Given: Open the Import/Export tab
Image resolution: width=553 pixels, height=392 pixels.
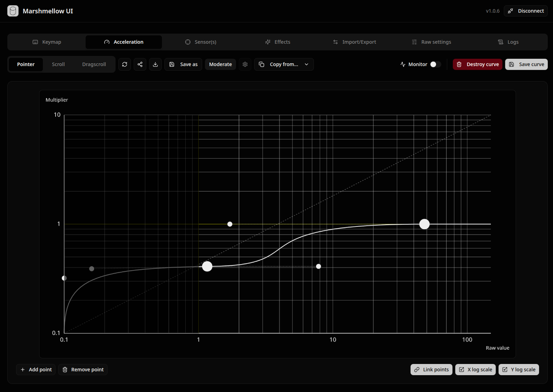Looking at the screenshot, I should [x=354, y=42].
